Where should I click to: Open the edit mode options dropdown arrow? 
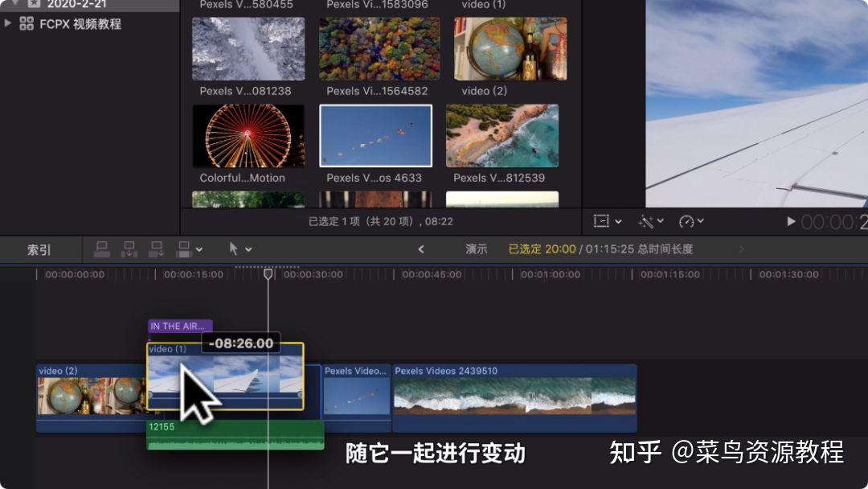[x=199, y=250]
